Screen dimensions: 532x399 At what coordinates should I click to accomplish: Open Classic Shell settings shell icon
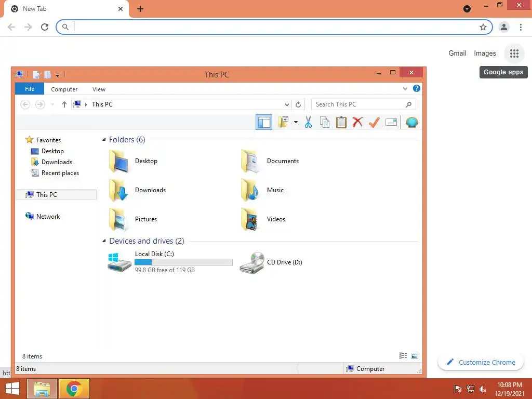[x=411, y=122]
